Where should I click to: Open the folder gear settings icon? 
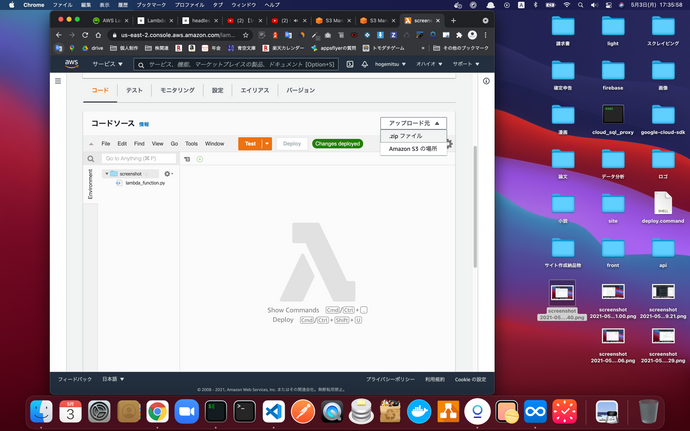point(167,174)
